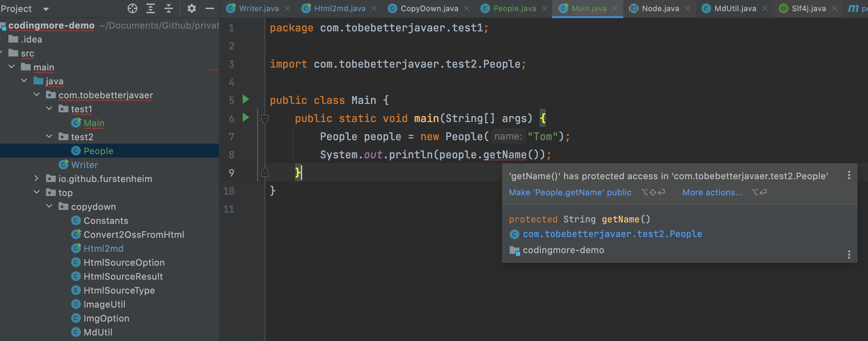Click the Expand All icon in Project toolbar

(151, 8)
